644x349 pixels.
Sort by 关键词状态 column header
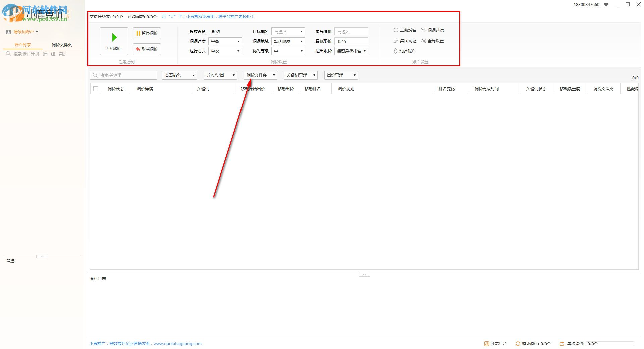click(536, 89)
